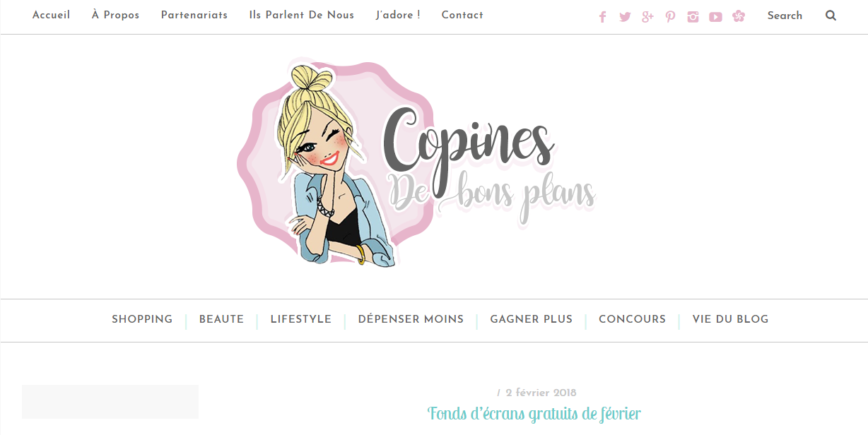Image resolution: width=868 pixels, height=435 pixels.
Task: Open the Facebook social icon
Action: click(602, 17)
